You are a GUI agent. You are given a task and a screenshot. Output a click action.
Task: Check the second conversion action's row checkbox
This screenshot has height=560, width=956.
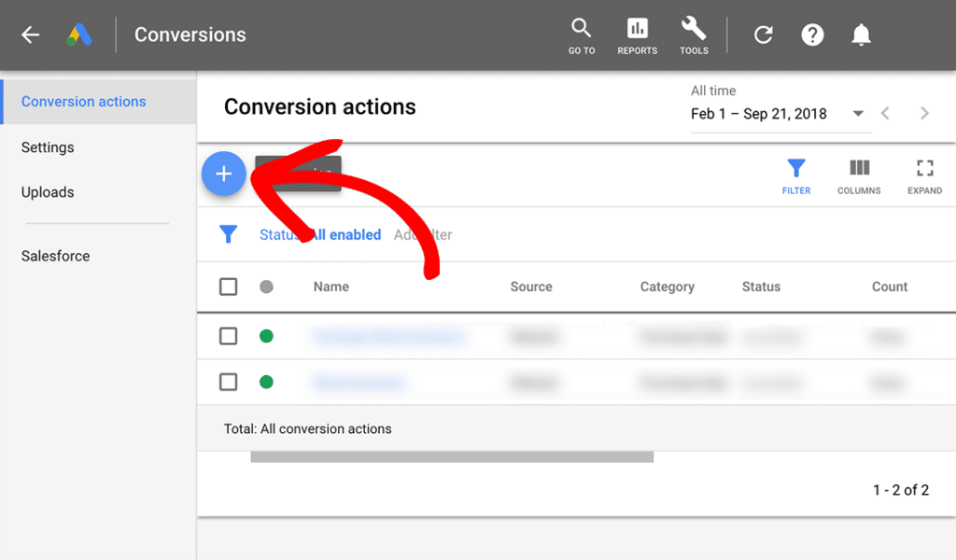click(x=228, y=383)
